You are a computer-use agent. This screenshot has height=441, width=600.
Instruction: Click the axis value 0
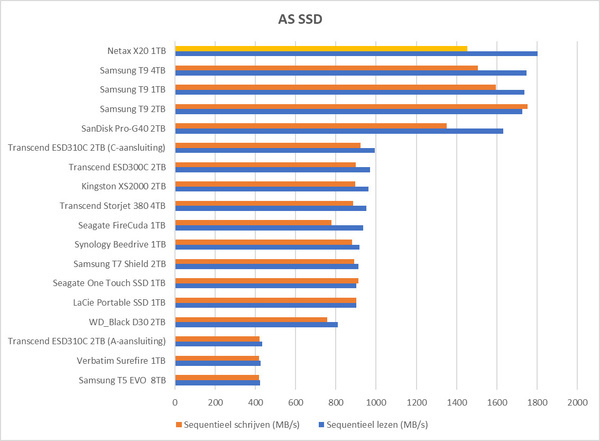point(175,403)
